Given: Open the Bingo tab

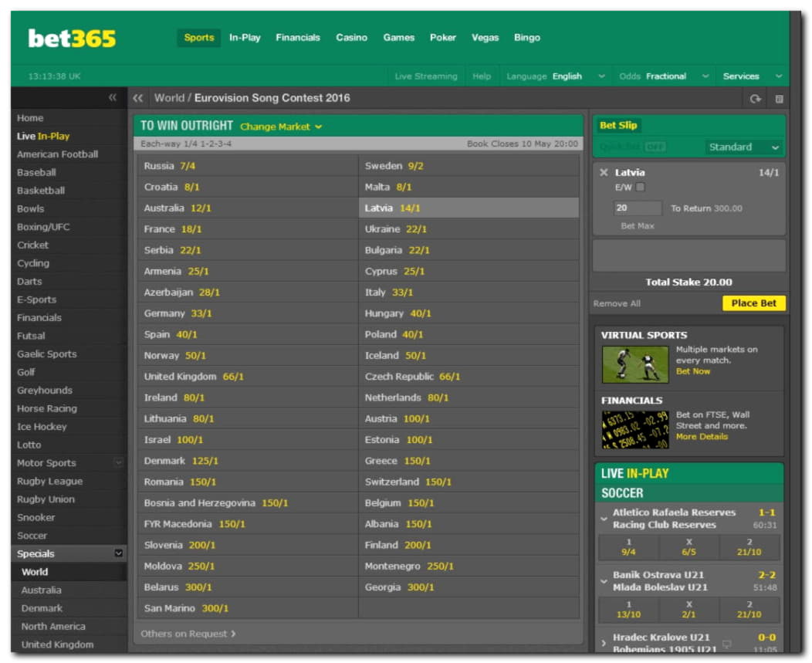Looking at the screenshot, I should coord(527,38).
